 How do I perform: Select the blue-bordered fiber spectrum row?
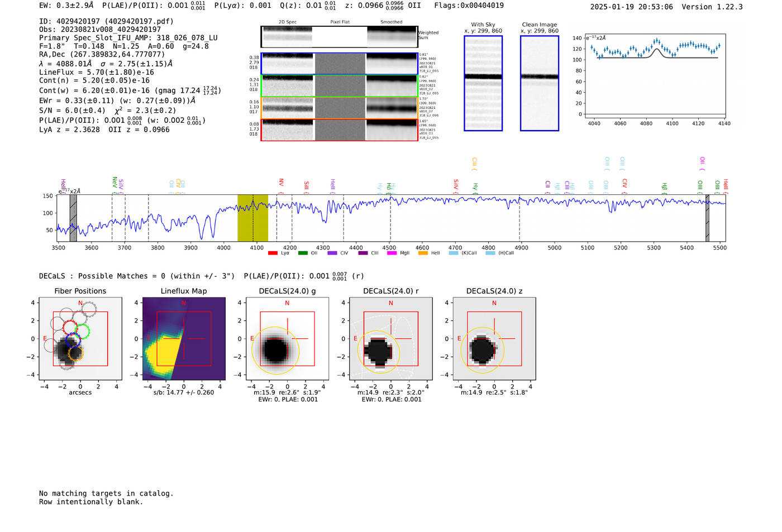point(339,64)
